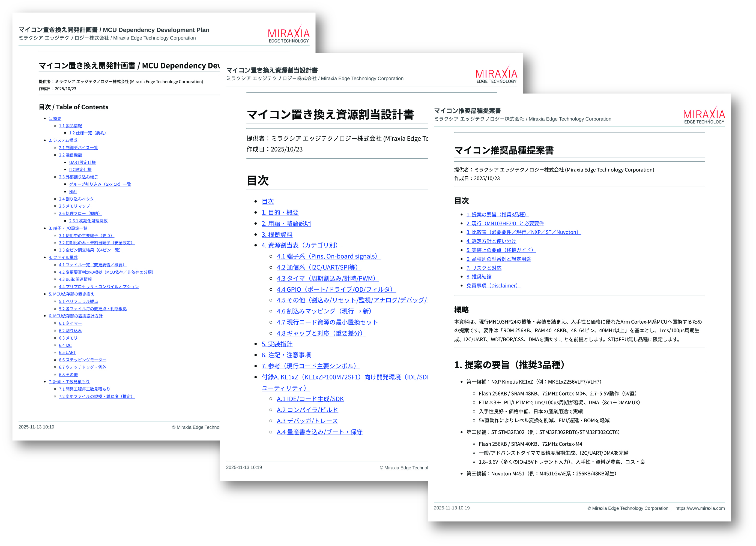Go to '4.6 割込みマッピング' link
Screen dimensions: 756x546
325,311
